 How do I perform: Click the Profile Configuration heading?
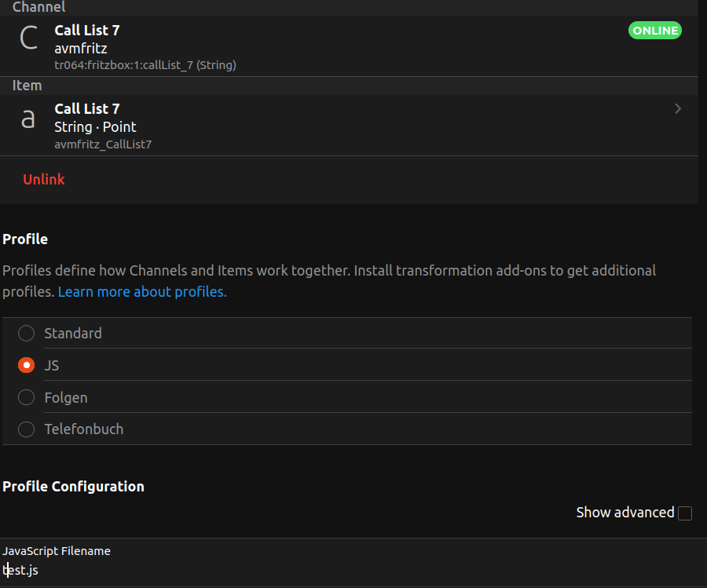[x=74, y=487]
